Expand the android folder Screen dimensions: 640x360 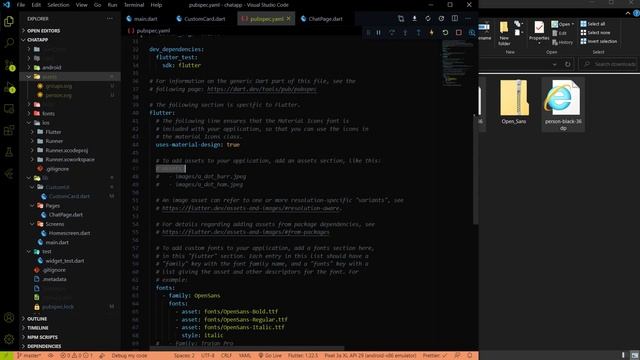pos(51,67)
